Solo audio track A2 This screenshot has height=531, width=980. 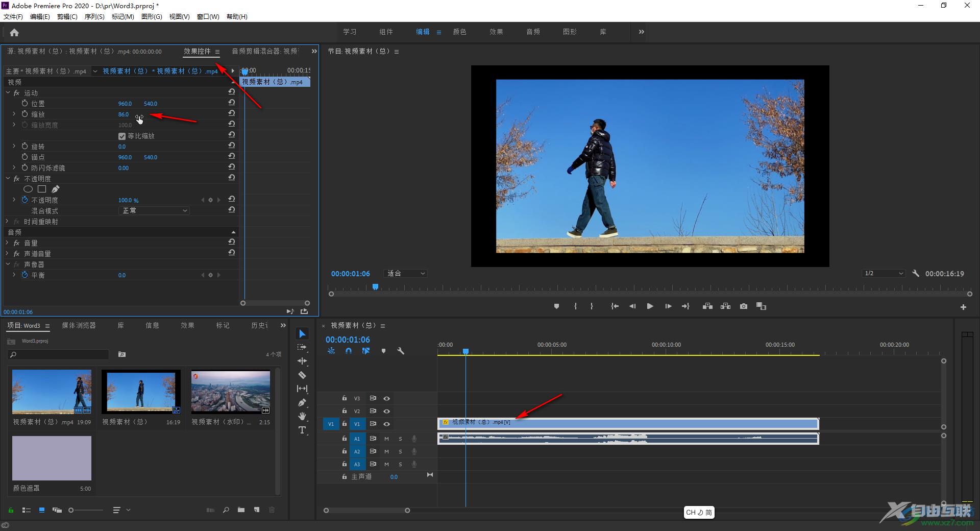(400, 451)
